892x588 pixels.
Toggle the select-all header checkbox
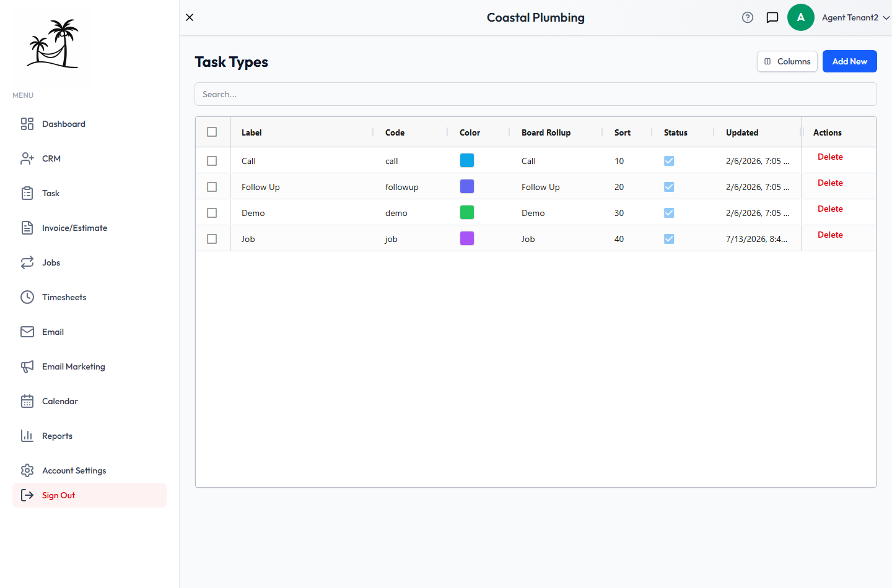click(x=212, y=132)
